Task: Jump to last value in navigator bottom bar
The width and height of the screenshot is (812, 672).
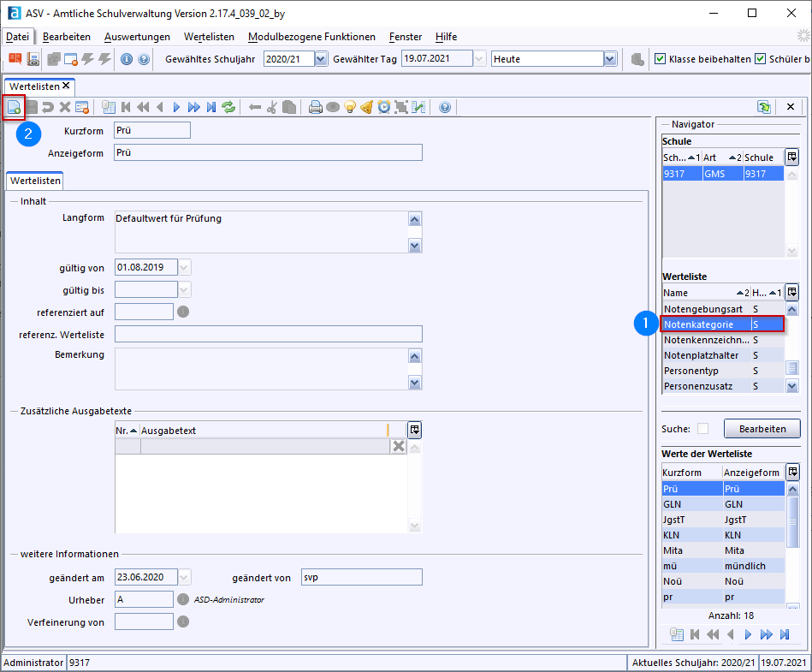Action: pyautogui.click(x=785, y=634)
